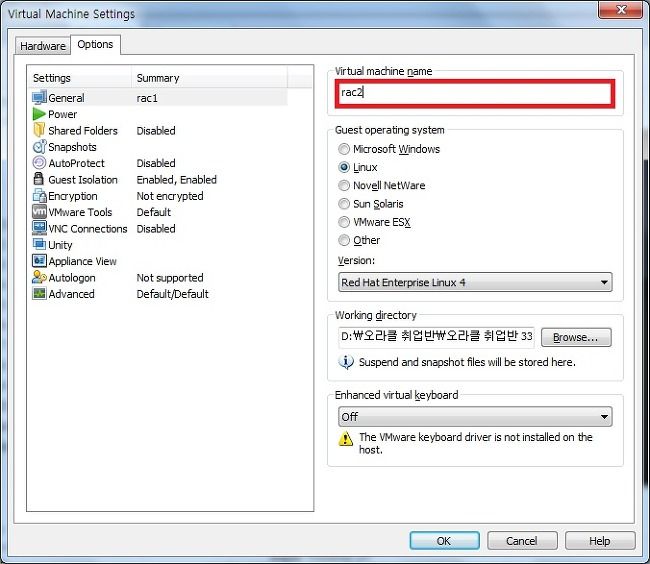
Task: Click the 'Default/Default' summary text
Action: tap(172, 294)
